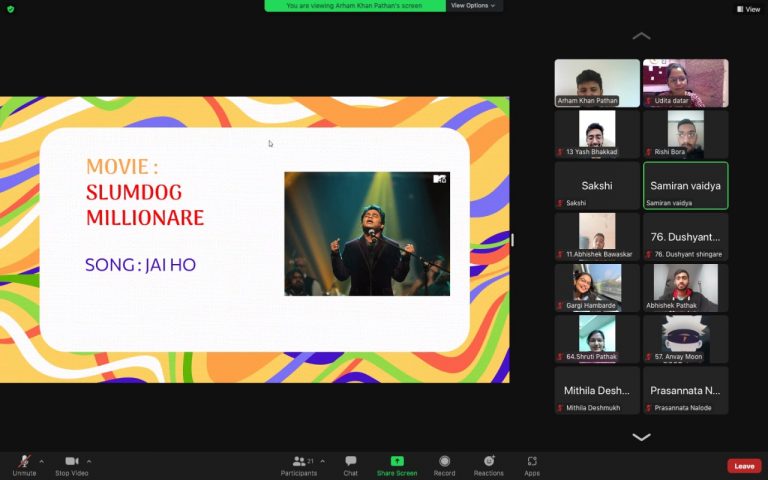Click muted mic icon on Udita datar tile
The height and width of the screenshot is (480, 768).
[x=649, y=101]
